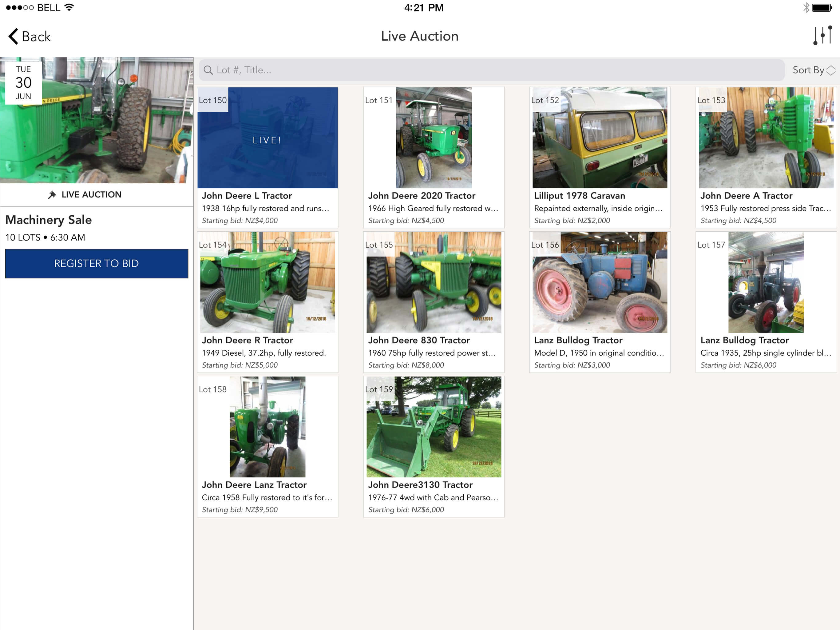Click Starting bid NZ$4,000 text
Image resolution: width=840 pixels, height=630 pixels.
point(240,220)
